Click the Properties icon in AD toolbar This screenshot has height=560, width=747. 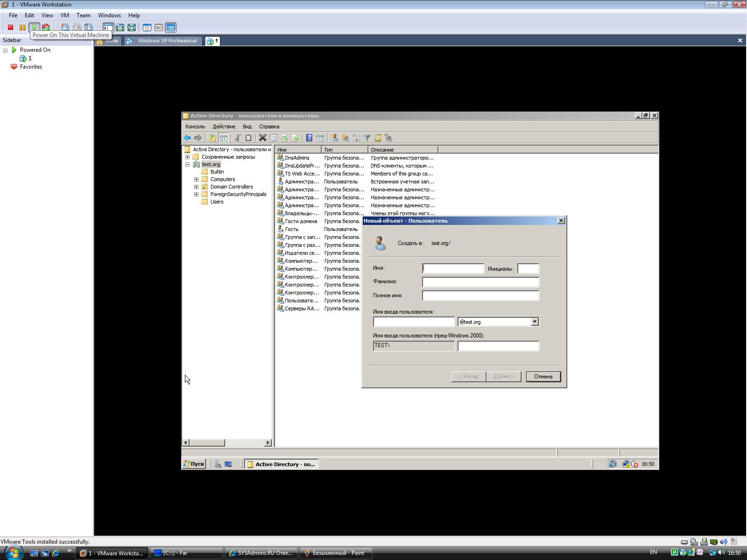273,138
